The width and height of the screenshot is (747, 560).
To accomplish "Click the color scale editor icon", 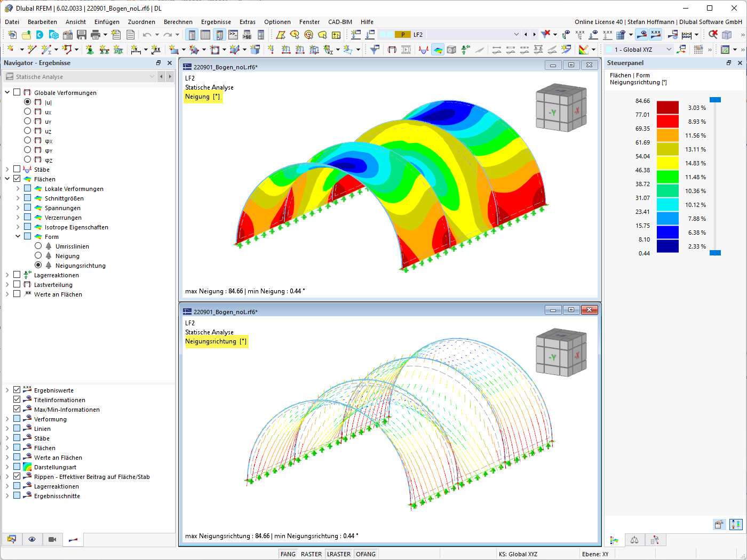I will 584,50.
